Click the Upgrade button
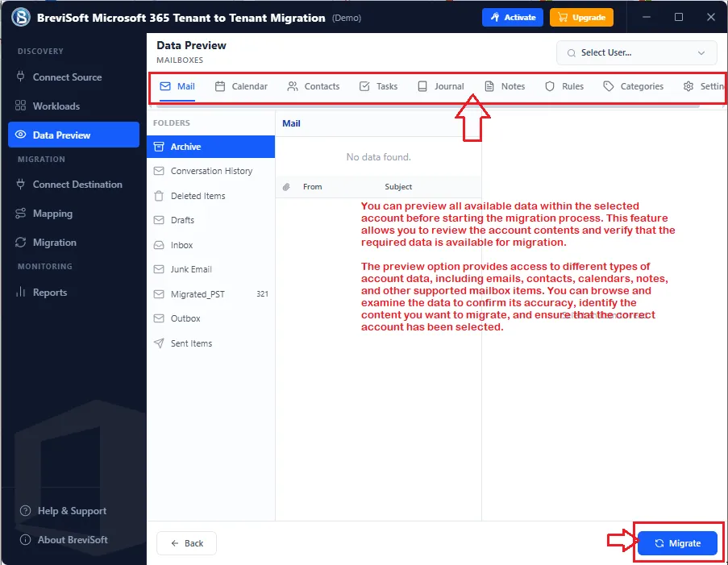Viewport: 728px width, 565px height. click(x=581, y=18)
